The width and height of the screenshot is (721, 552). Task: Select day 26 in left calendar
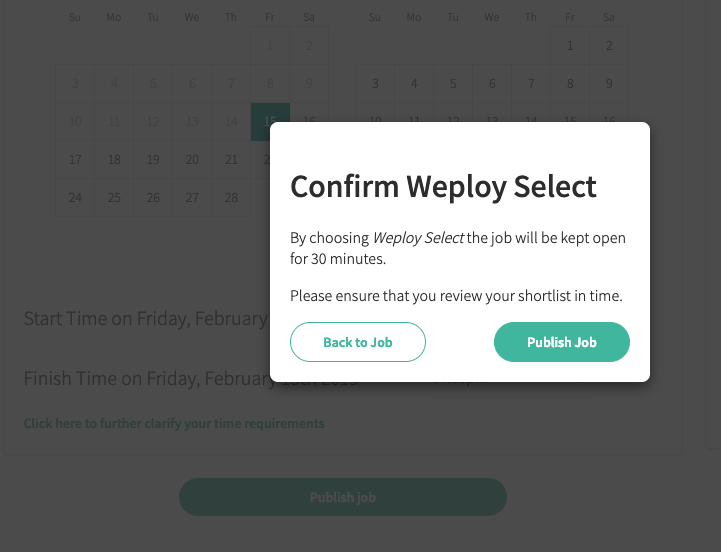[153, 198]
